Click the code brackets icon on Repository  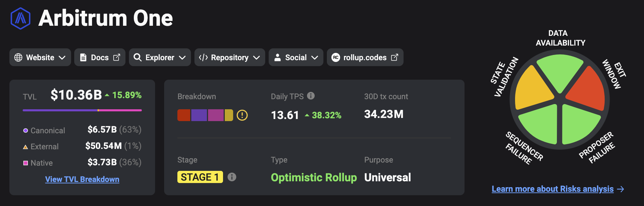pos(203,57)
